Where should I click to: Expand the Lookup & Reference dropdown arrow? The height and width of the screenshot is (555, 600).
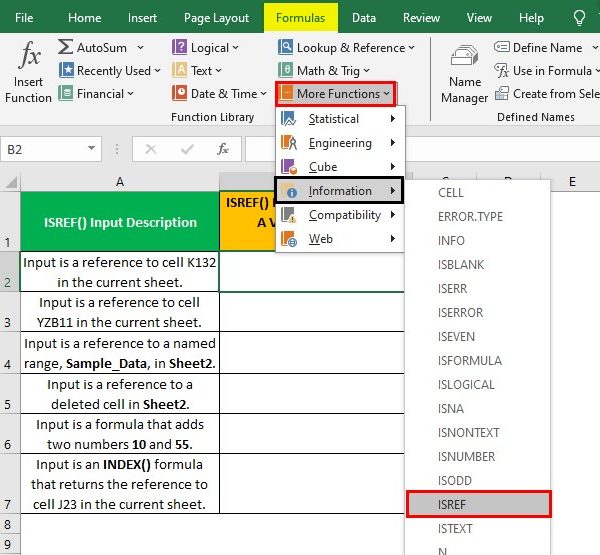[x=411, y=47]
